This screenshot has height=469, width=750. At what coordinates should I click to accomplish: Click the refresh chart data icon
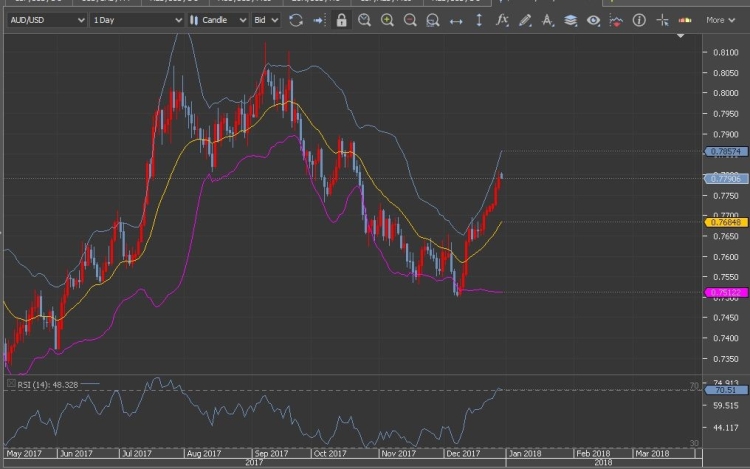pyautogui.click(x=295, y=20)
